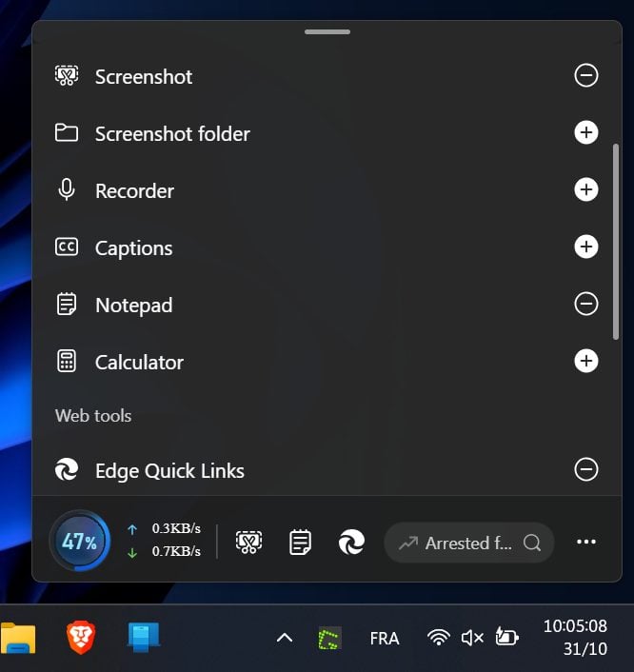
Task: Launch Edge icon in bottom toolbar
Action: 351,543
